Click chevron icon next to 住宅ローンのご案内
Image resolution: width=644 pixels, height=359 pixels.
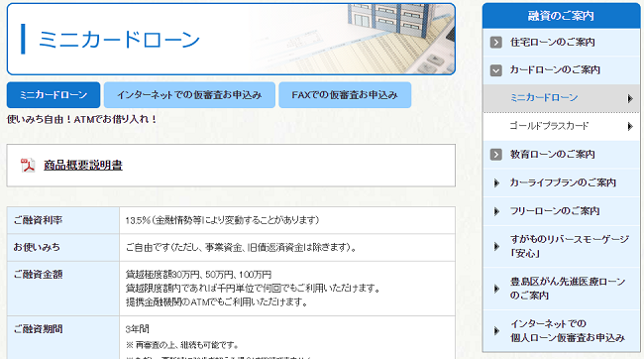(x=496, y=43)
